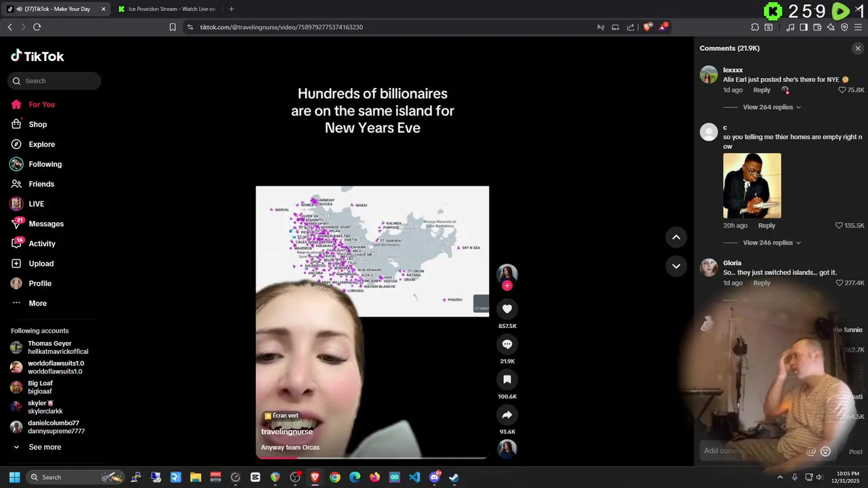
Task: Open More options in sidebar
Action: [x=29, y=304]
